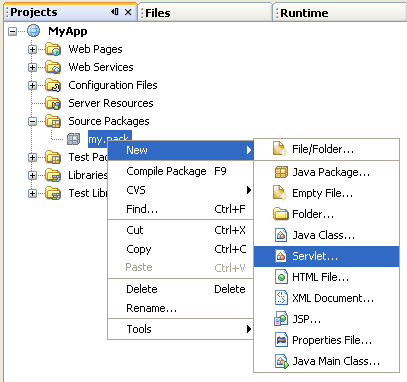
Task: Click the Server Resources folder icon
Action: click(53, 103)
